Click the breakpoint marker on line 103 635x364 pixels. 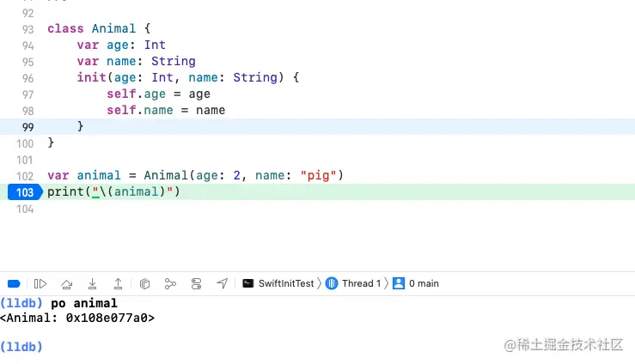(x=25, y=192)
